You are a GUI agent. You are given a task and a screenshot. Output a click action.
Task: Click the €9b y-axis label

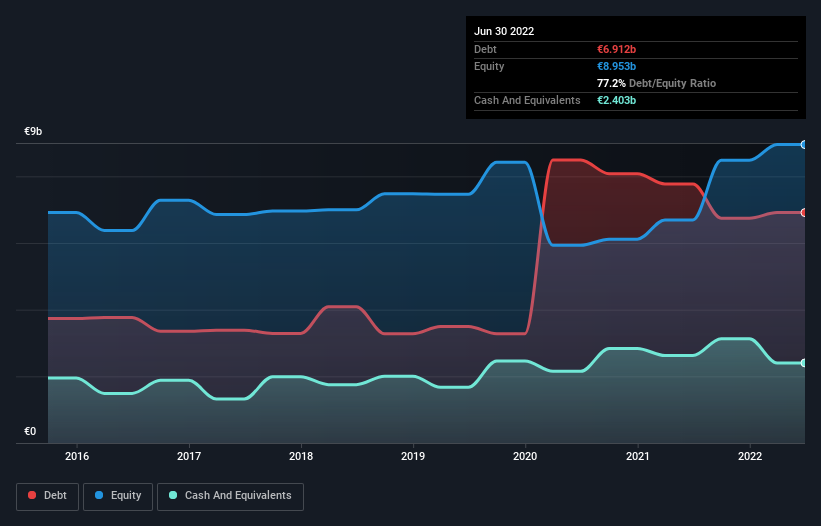pyautogui.click(x=33, y=131)
